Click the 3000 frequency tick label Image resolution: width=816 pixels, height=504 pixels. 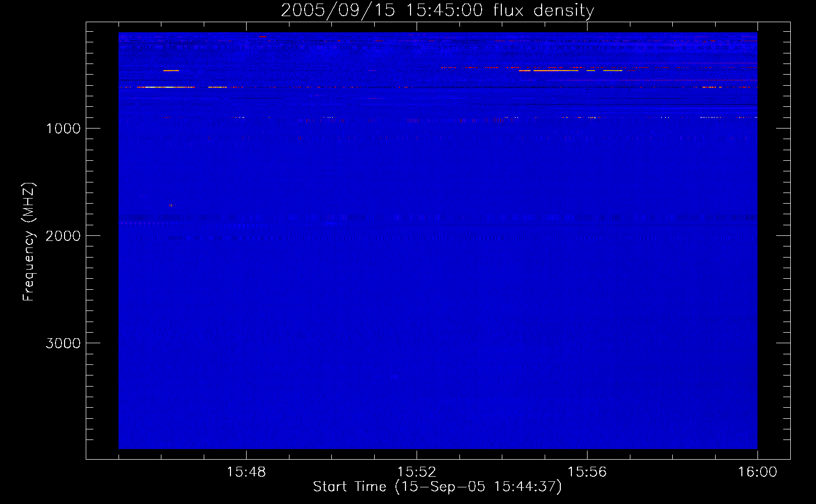click(x=63, y=343)
